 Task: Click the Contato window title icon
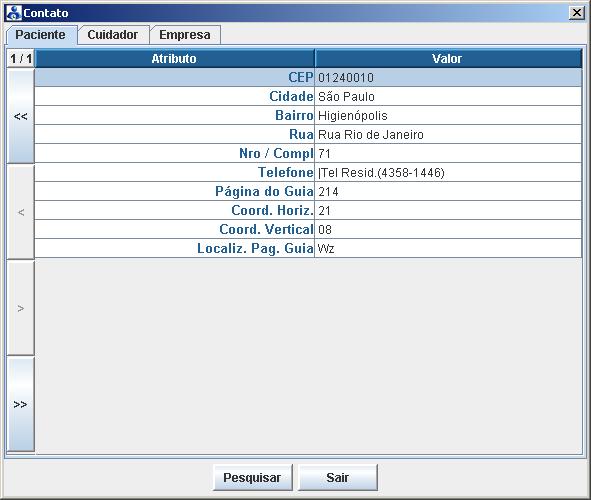click(x=14, y=13)
